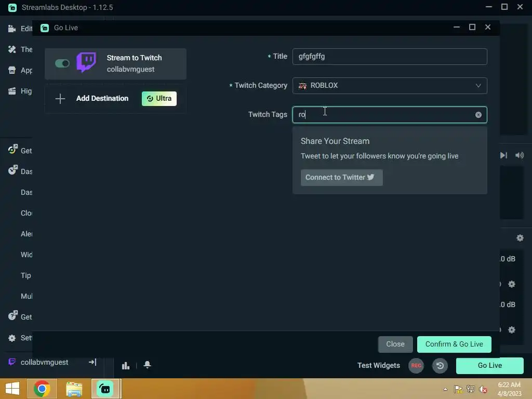Select the Widgets sidebar menu item

tap(26, 255)
